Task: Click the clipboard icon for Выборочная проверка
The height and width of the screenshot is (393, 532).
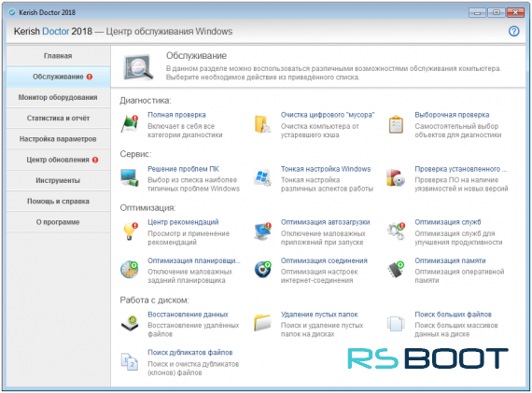Action: coord(396,124)
